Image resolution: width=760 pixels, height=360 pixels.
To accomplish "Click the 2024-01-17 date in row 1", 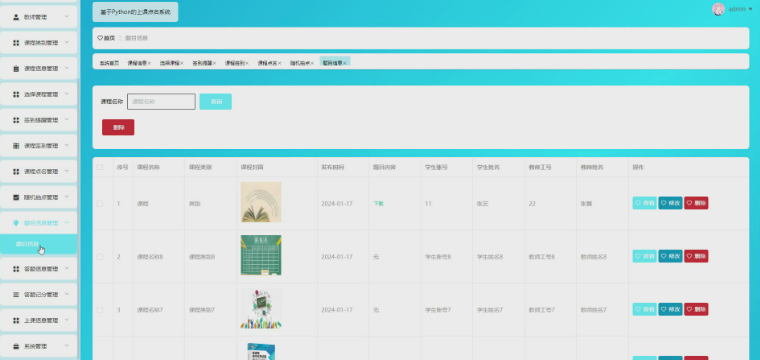I will (x=337, y=203).
